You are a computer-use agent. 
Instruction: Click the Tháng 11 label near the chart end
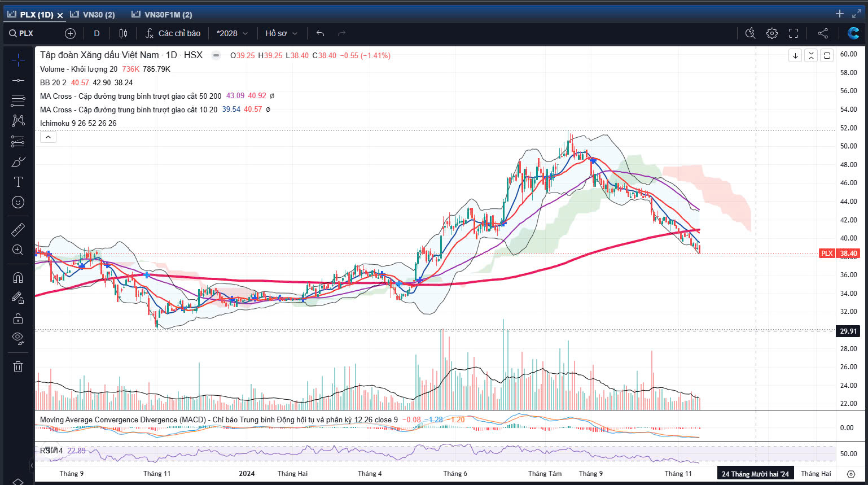tap(678, 474)
